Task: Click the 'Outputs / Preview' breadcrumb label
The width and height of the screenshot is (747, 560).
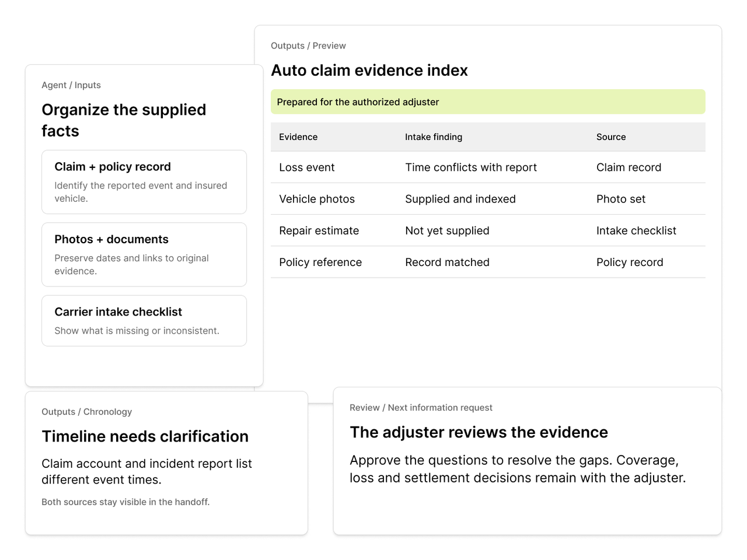Action: 308,45
